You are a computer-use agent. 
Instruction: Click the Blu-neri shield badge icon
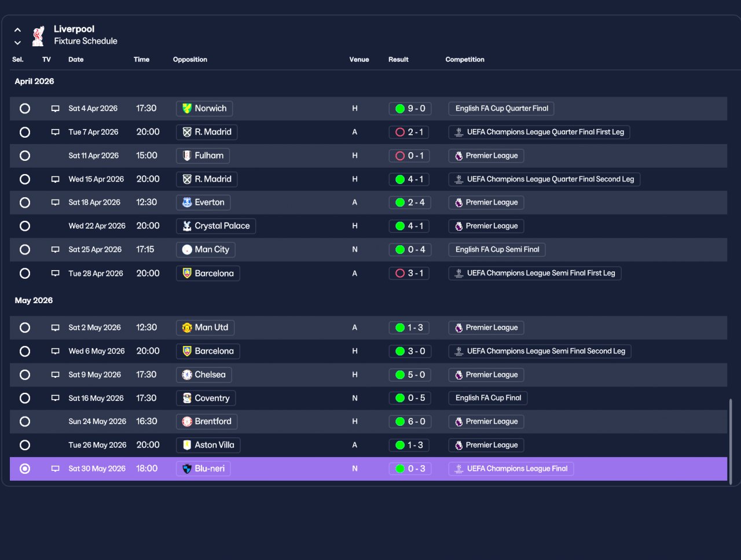187,469
